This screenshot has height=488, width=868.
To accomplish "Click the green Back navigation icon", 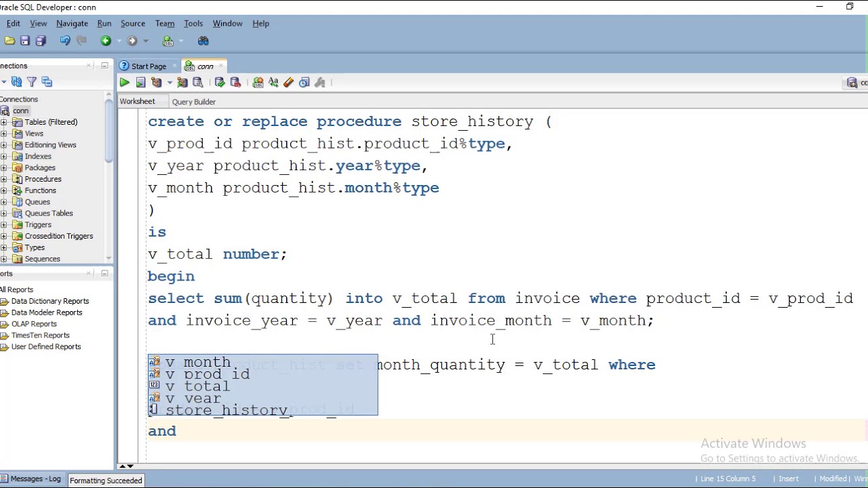I will [106, 41].
